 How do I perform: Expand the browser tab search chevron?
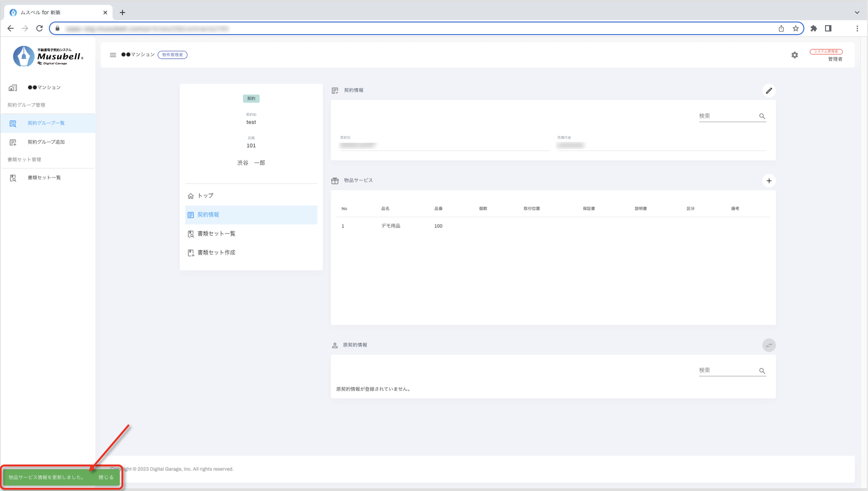[x=857, y=13]
